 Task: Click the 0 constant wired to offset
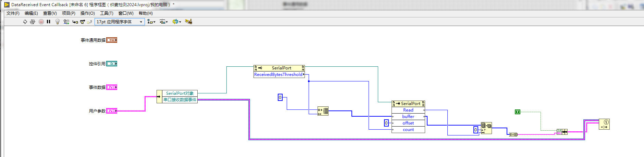386,123
